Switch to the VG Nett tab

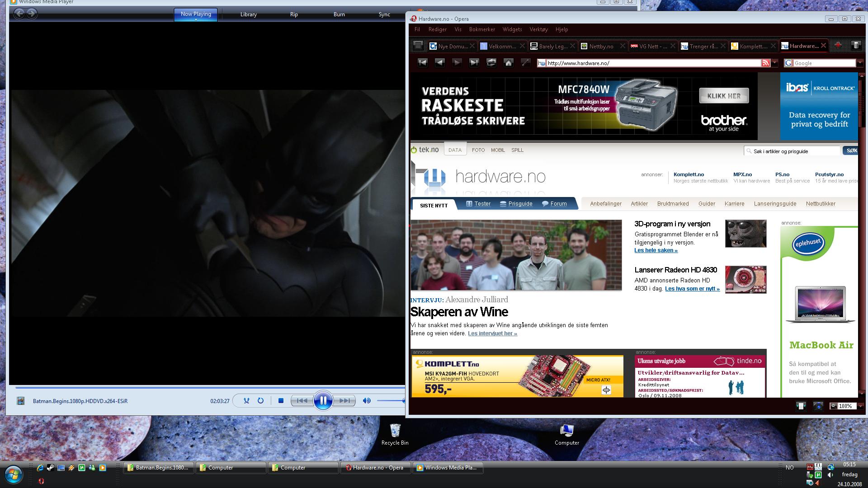click(652, 46)
